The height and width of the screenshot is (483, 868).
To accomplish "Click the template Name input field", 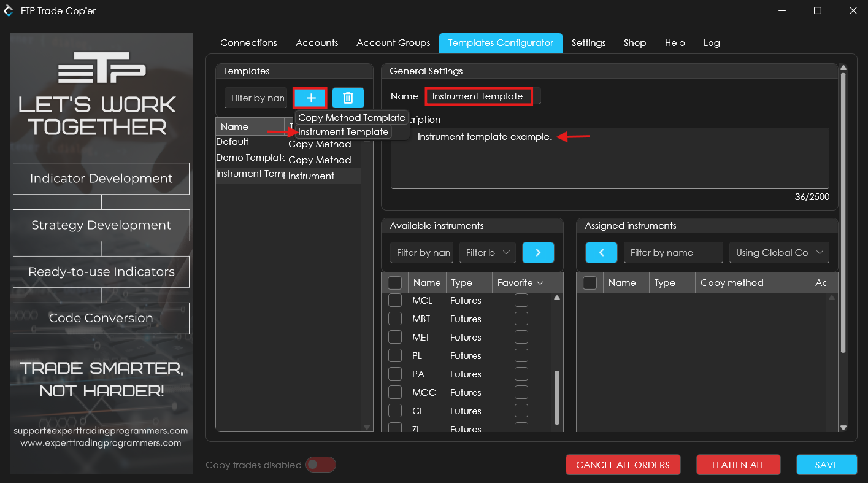I will point(483,96).
